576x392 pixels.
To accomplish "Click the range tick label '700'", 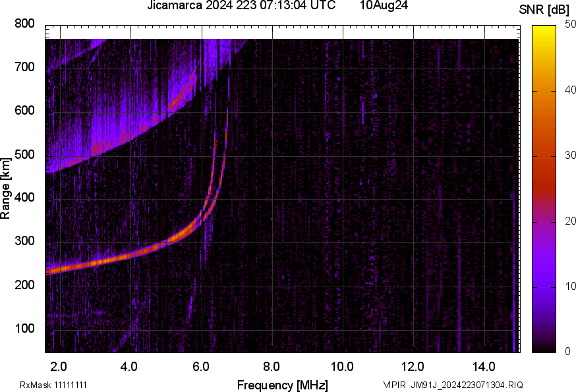I will 24,67.
